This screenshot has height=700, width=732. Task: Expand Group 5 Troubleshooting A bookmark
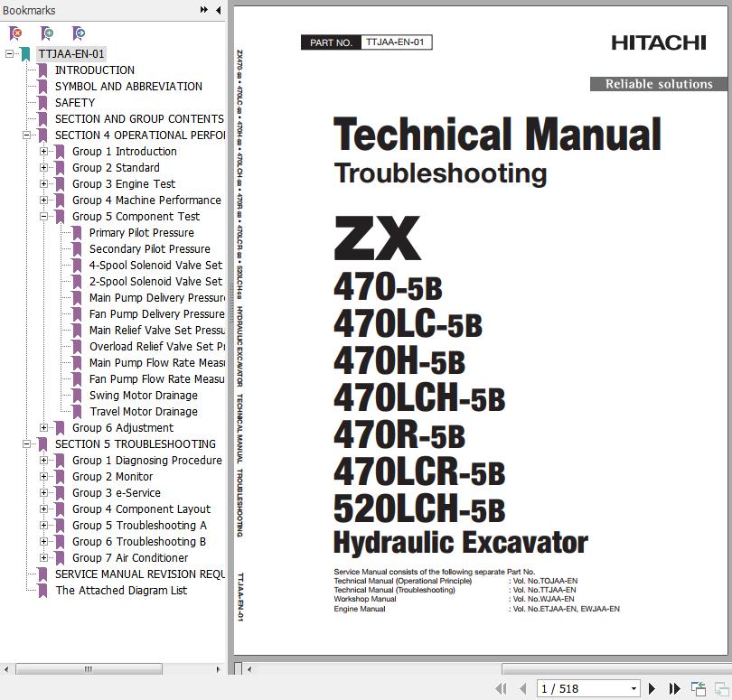pos(43,526)
